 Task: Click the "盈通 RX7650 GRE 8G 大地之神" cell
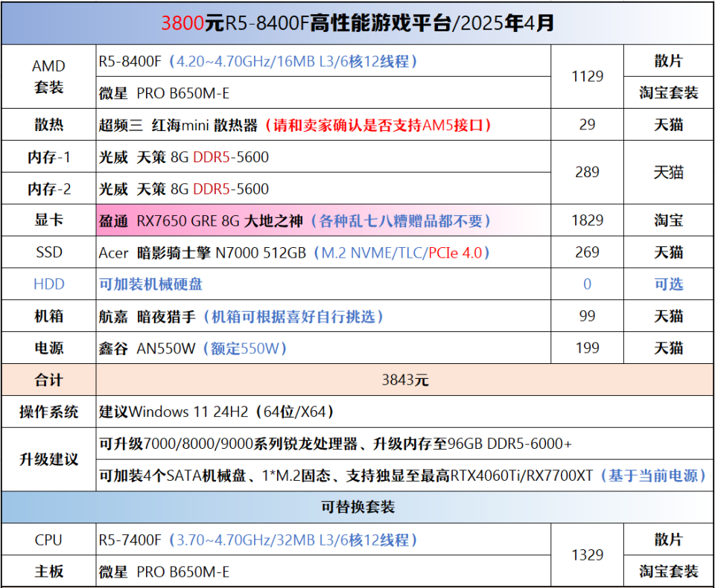(323, 220)
